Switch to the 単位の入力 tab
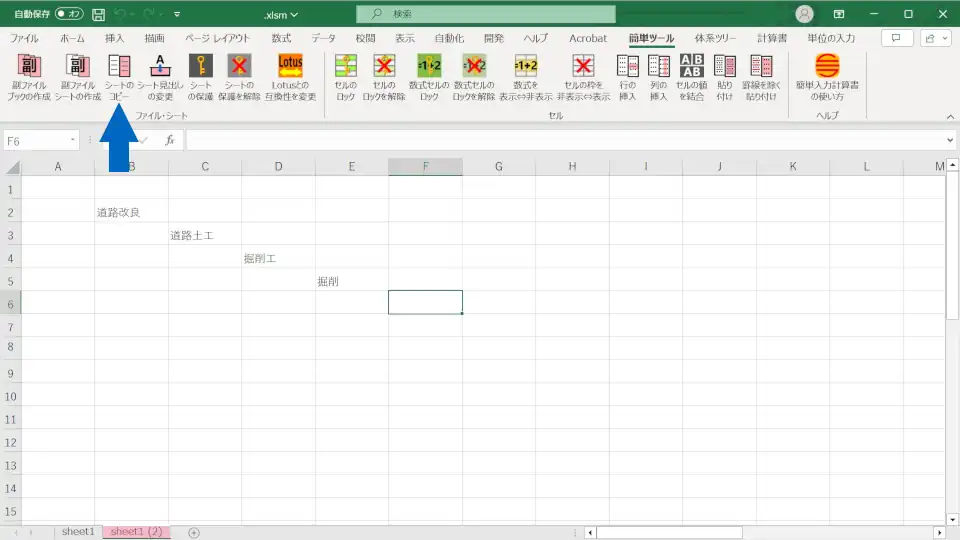The image size is (960, 540). [x=831, y=38]
